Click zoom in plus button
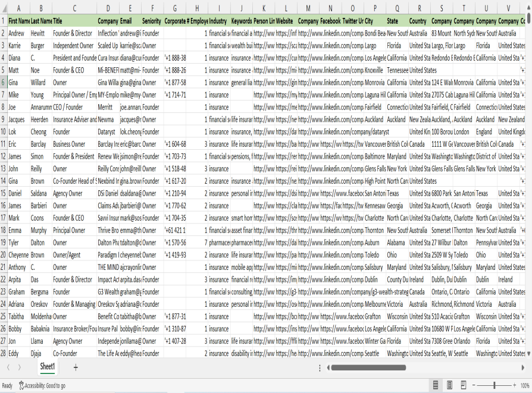 click(x=515, y=385)
